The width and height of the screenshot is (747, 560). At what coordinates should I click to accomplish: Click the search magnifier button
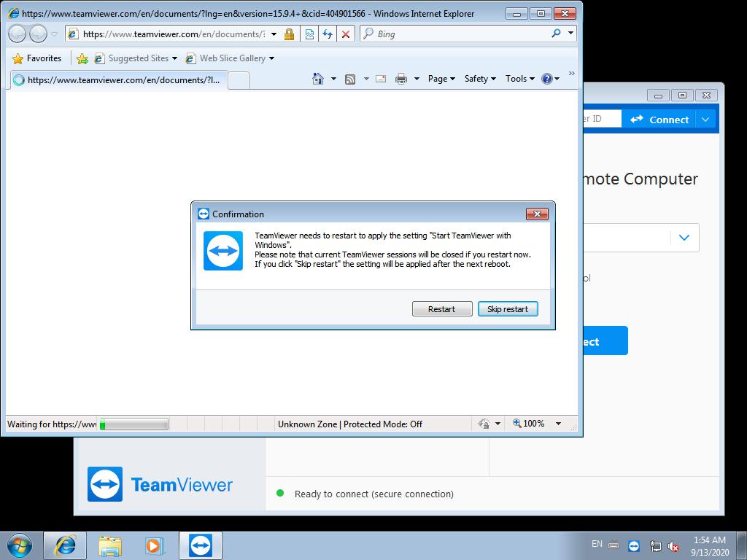coord(556,34)
